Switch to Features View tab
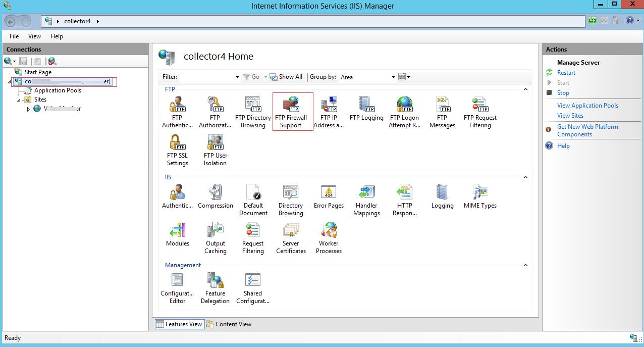This screenshot has height=347, width=644. point(179,324)
